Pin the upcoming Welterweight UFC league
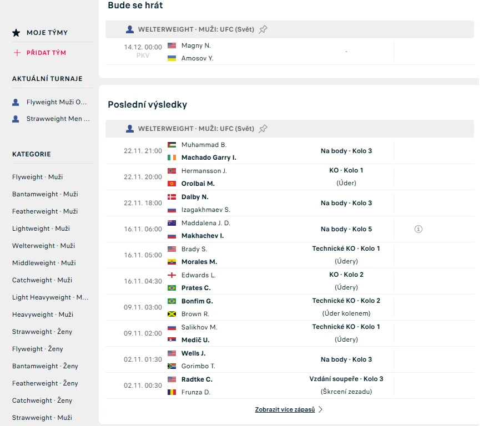This screenshot has width=504, height=426. coord(263,29)
